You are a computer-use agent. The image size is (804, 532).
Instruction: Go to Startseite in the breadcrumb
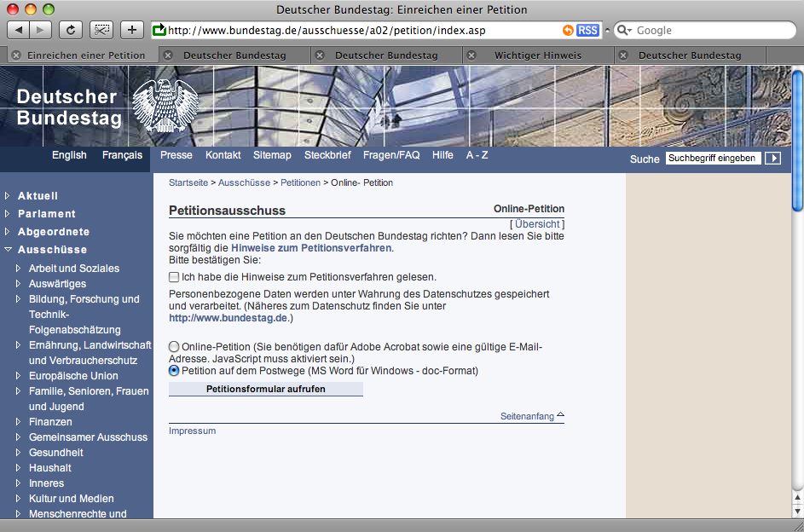(x=188, y=183)
